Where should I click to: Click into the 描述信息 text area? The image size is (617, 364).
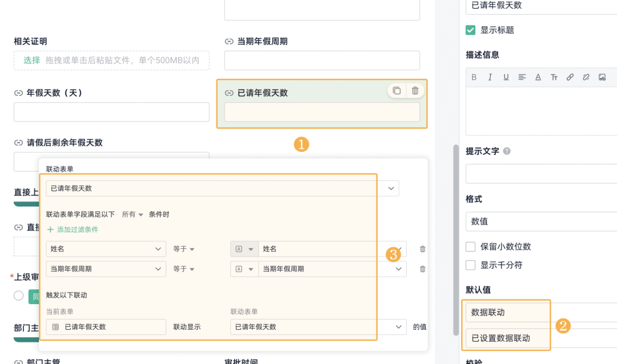tap(542, 112)
